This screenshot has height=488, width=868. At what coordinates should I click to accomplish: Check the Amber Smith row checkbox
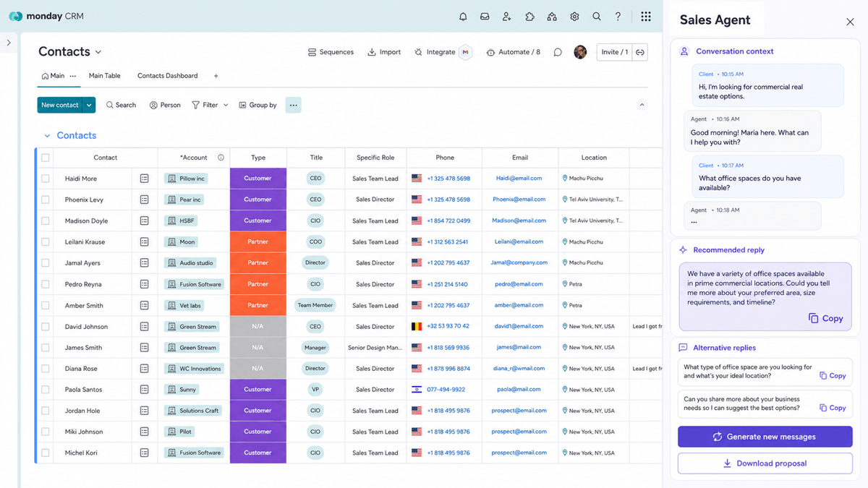46,305
